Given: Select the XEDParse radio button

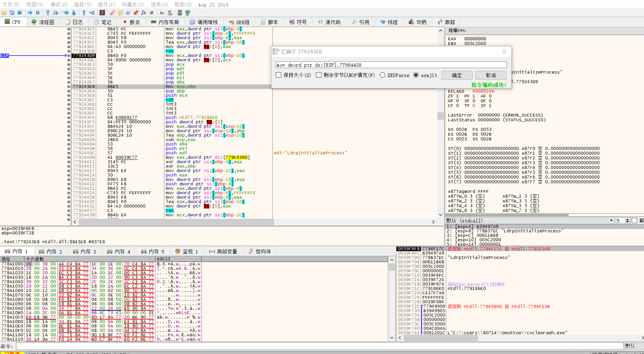Looking at the screenshot, I should pyautogui.click(x=383, y=75).
